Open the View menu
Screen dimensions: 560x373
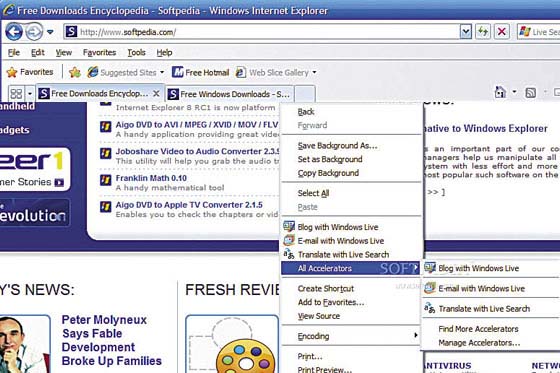tap(64, 53)
